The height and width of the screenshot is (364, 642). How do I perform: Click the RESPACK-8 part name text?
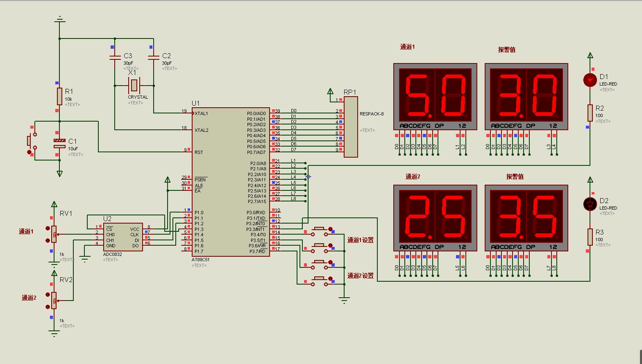click(x=372, y=114)
